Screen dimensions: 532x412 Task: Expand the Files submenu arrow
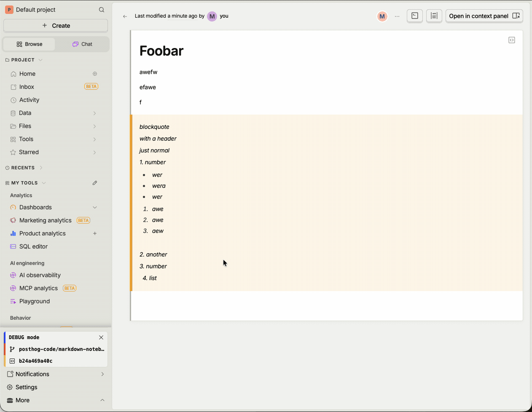[94, 126]
